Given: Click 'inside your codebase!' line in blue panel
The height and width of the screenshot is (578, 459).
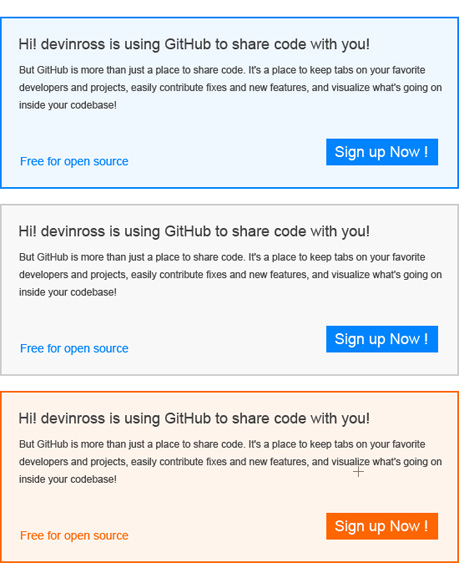Looking at the screenshot, I should pos(68,105).
